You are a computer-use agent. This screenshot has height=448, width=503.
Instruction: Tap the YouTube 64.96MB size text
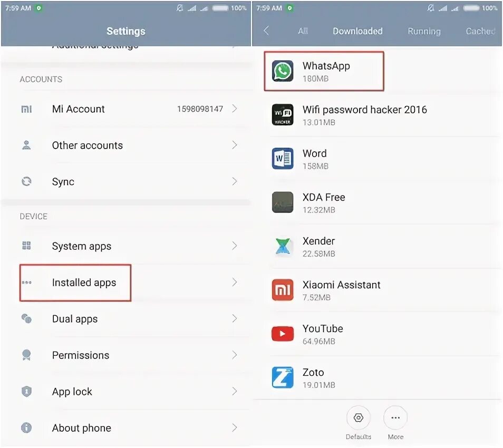click(318, 341)
